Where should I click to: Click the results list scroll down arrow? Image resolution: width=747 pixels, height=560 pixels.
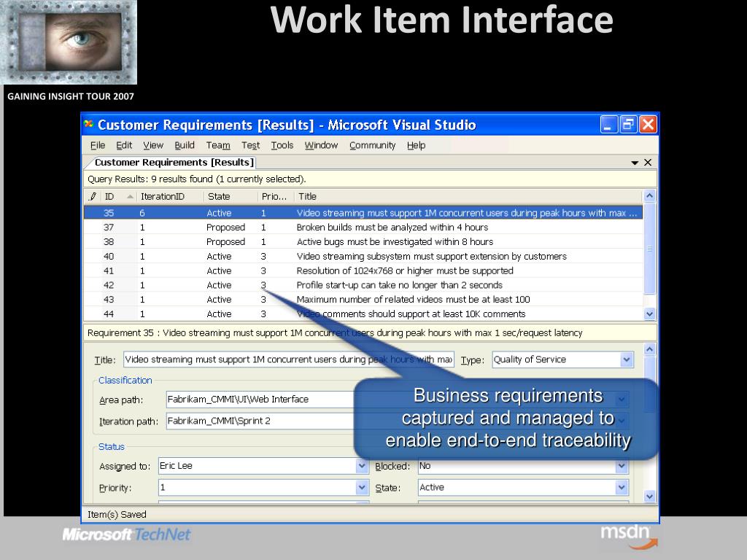pos(649,314)
